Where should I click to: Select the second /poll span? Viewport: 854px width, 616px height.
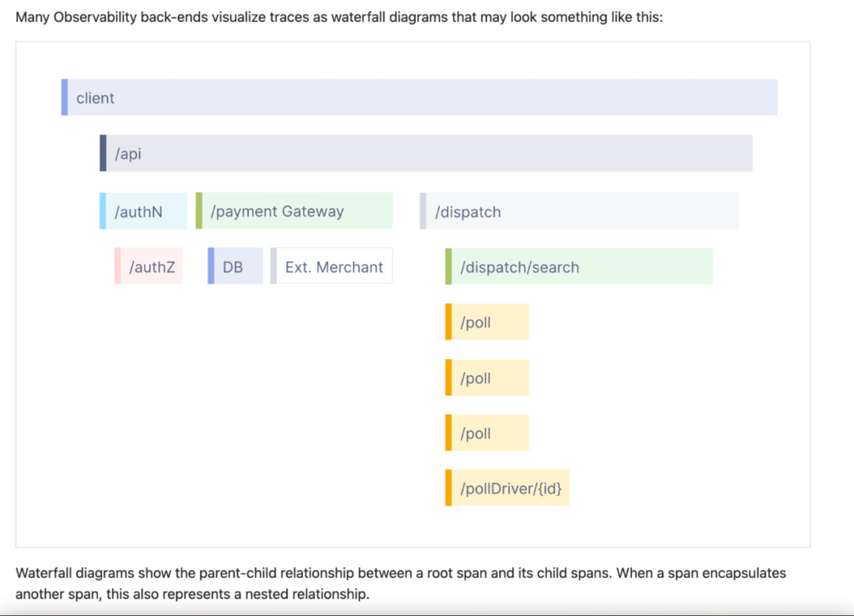click(x=486, y=377)
